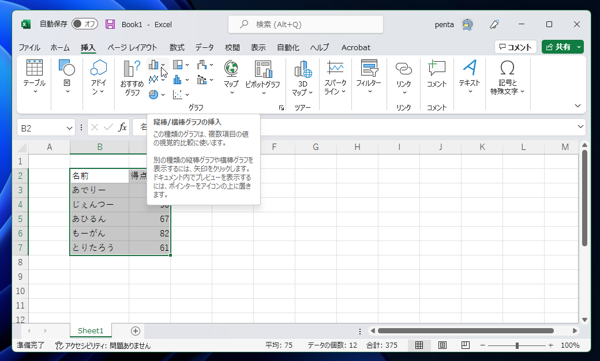Switch to Normal view in status bar
The image size is (600, 361).
pyautogui.click(x=419, y=345)
